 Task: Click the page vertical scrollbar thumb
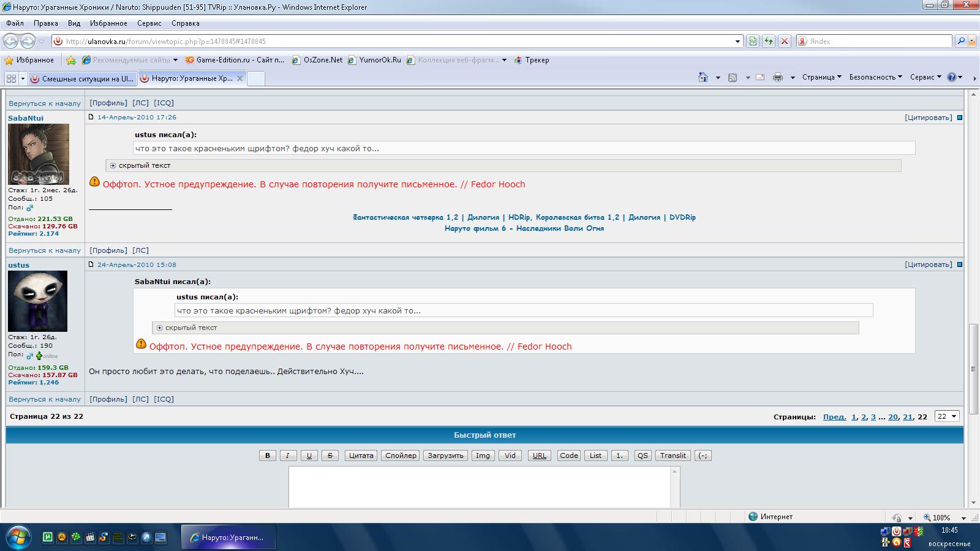(x=973, y=369)
